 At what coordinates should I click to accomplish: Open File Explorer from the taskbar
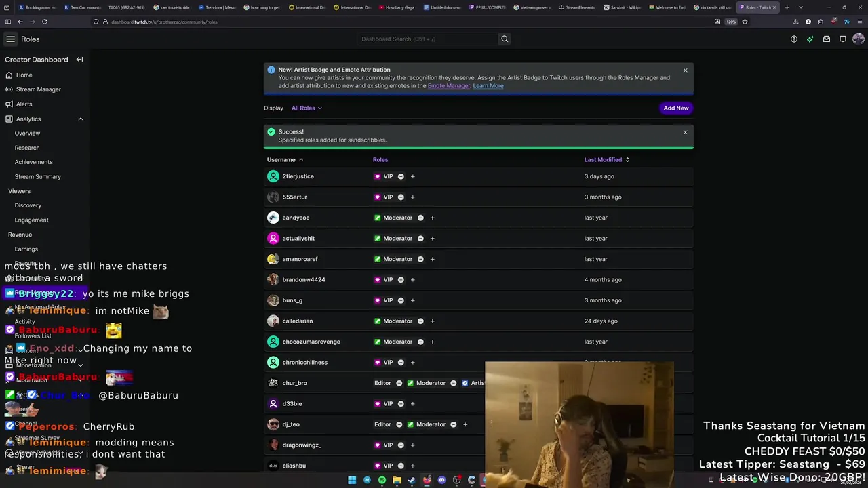397,480
